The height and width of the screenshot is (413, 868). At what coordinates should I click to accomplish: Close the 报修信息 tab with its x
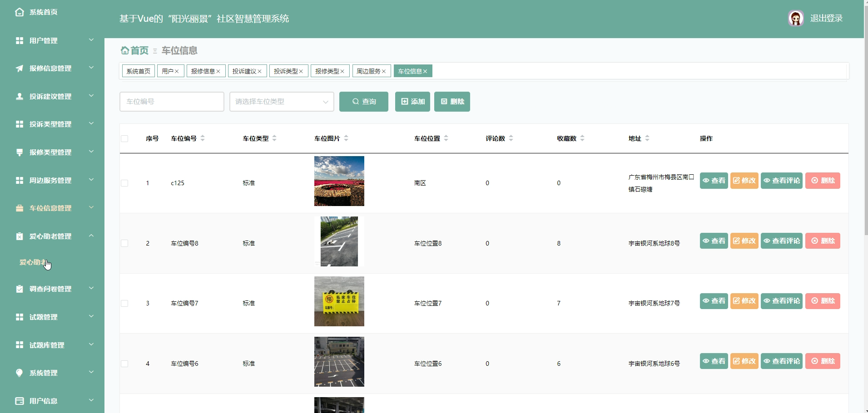218,71
